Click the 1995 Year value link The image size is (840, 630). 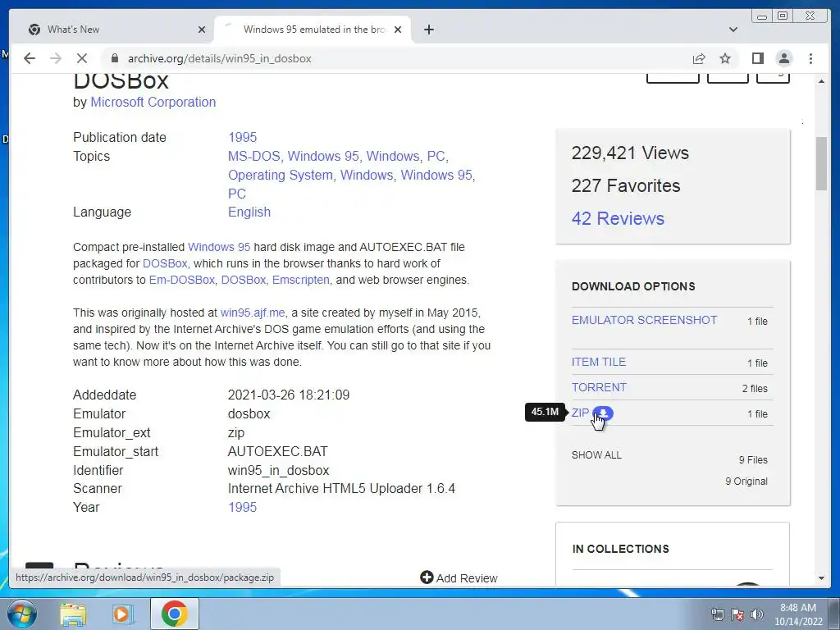(x=242, y=507)
